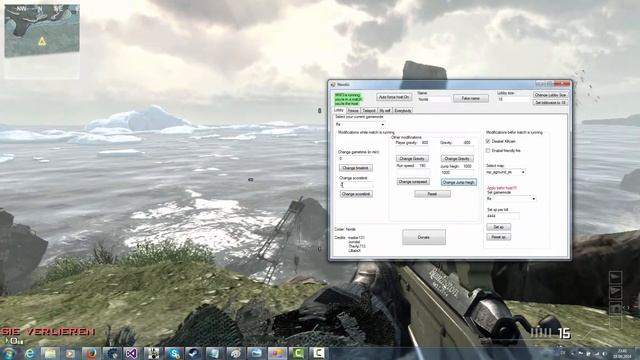Click the red 'Apply before host' warning text
Image resolution: width=640 pixels, height=360 pixels.
[502, 188]
